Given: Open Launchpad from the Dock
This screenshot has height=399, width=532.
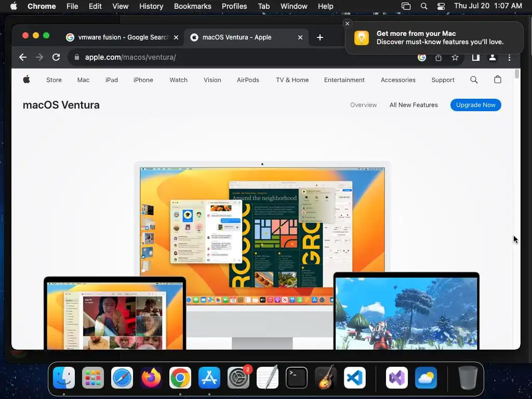Looking at the screenshot, I should pyautogui.click(x=93, y=378).
